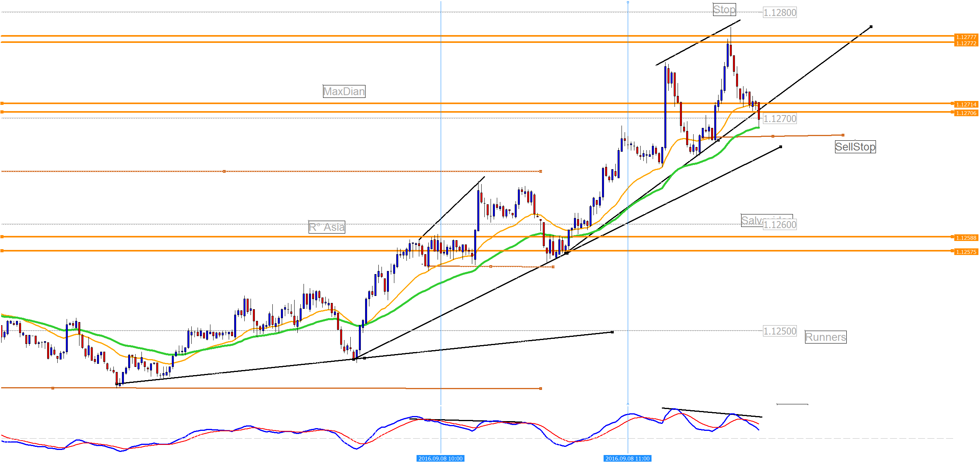This screenshot has height=464, width=980.
Task: Select the Runners text label
Action: tap(826, 337)
